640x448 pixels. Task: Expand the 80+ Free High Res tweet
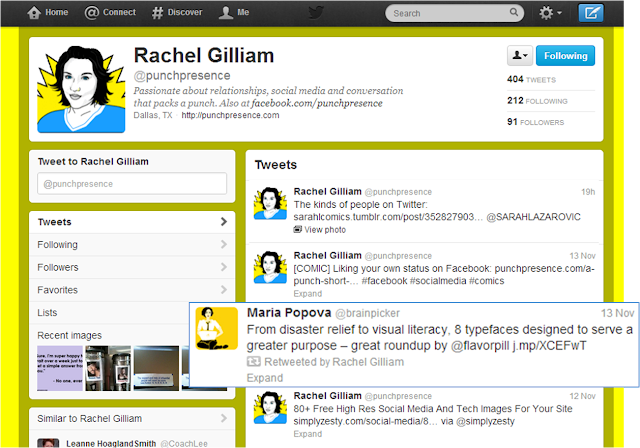(x=308, y=434)
